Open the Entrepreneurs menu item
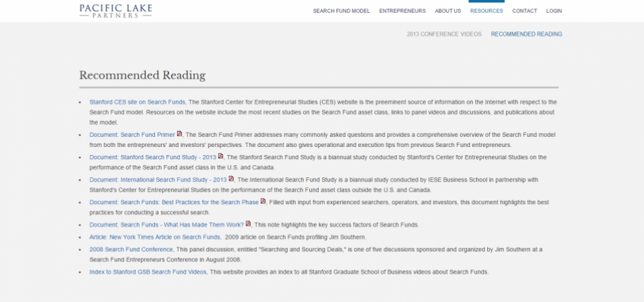 tap(402, 11)
